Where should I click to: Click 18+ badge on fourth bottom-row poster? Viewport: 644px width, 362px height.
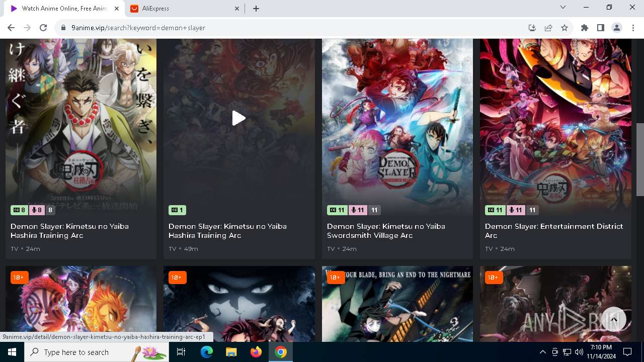(x=494, y=278)
